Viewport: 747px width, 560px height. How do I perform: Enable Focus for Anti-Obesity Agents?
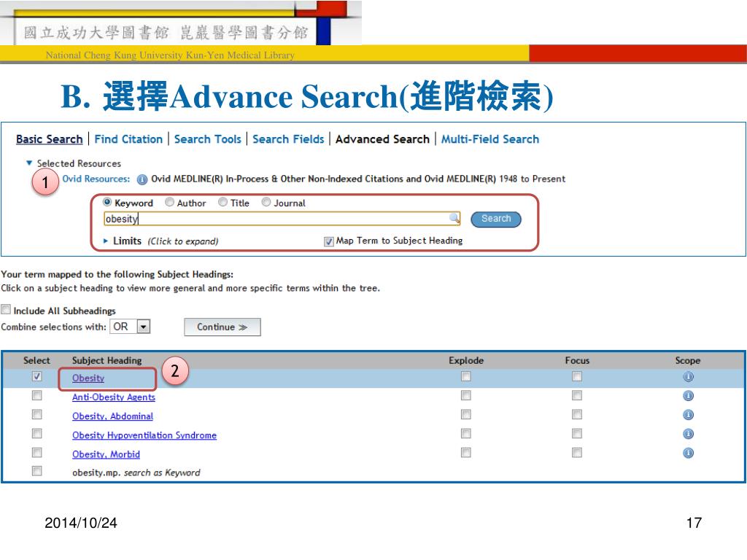coord(577,395)
